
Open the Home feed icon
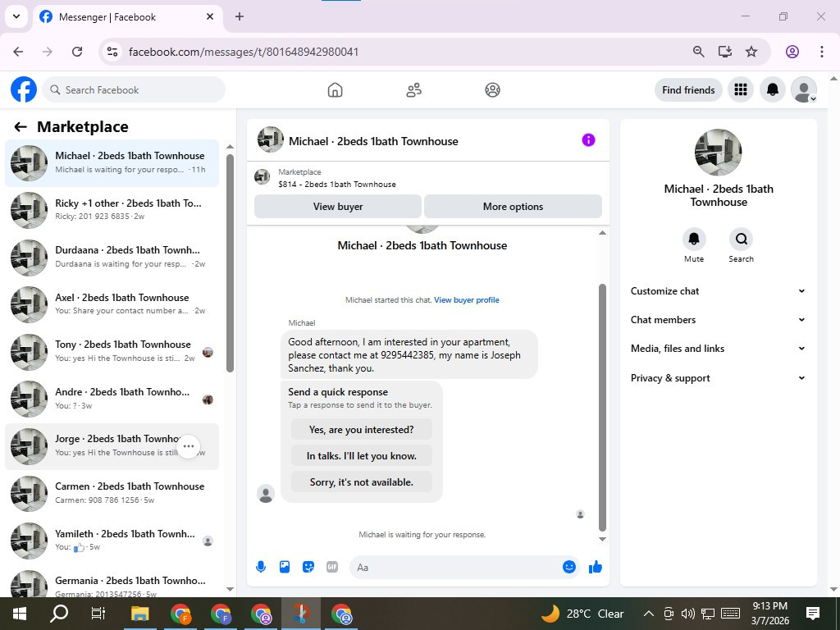click(x=335, y=90)
